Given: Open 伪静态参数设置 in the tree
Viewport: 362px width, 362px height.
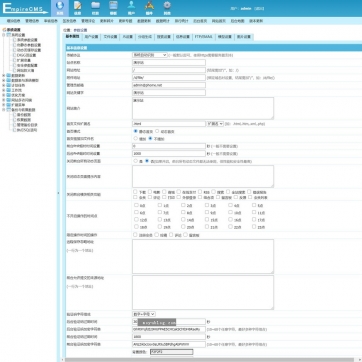Looking at the screenshot, I should [x=29, y=45].
